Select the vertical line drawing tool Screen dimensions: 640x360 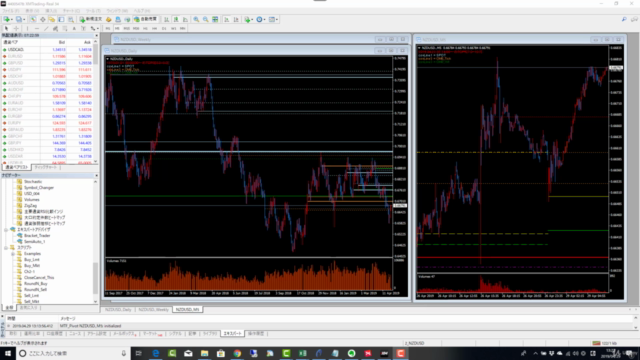click(27, 29)
